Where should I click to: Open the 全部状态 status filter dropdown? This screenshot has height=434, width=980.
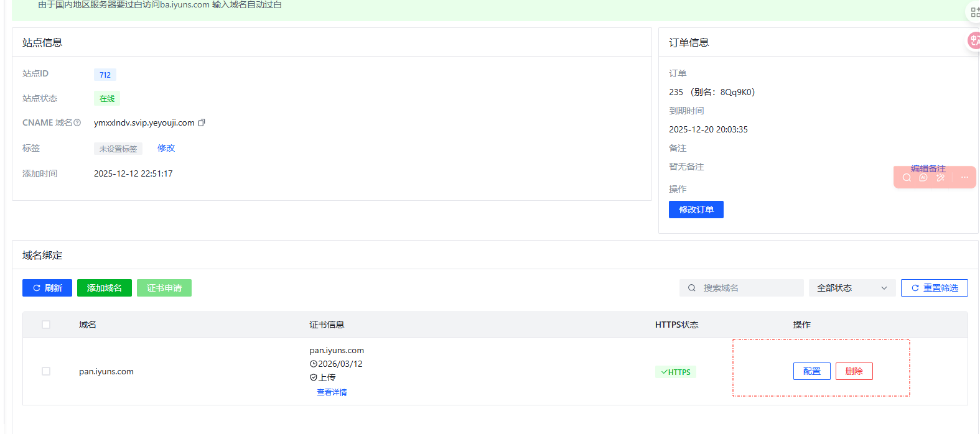click(x=852, y=288)
